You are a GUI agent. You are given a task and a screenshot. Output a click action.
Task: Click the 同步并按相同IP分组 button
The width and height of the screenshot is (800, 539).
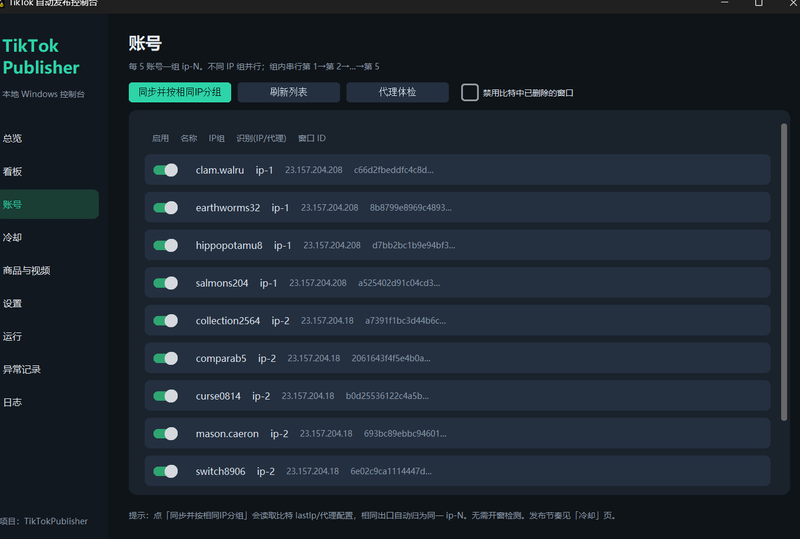[180, 92]
